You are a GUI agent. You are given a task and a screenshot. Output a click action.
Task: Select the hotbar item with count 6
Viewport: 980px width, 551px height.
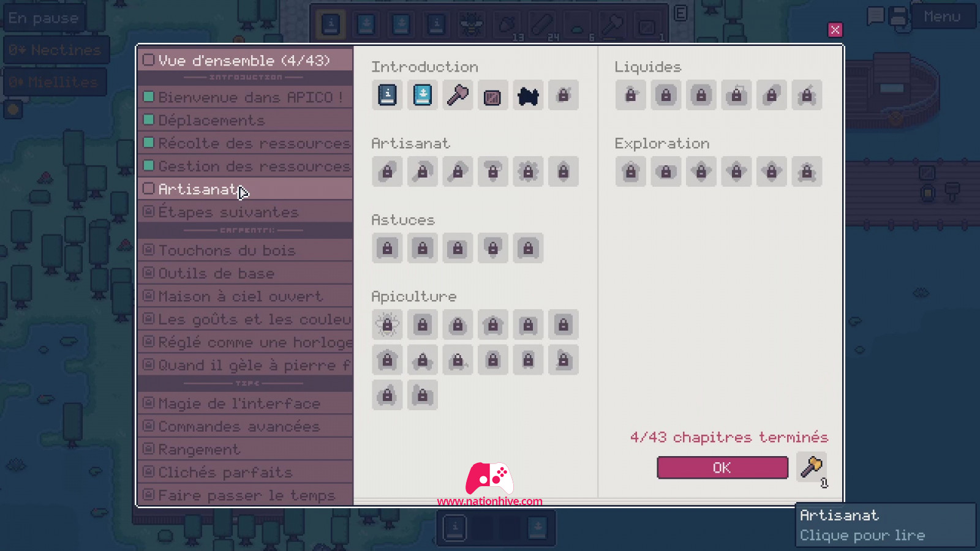(x=578, y=25)
